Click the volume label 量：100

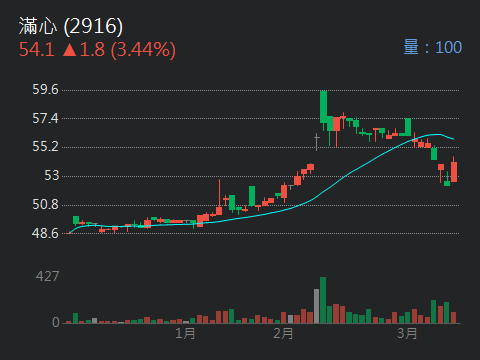pyautogui.click(x=432, y=47)
